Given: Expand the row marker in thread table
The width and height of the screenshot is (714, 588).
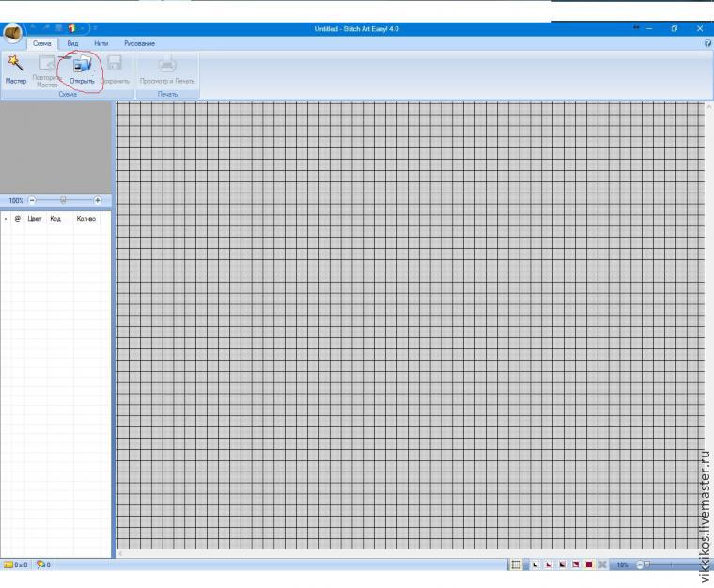Looking at the screenshot, I should [6, 219].
